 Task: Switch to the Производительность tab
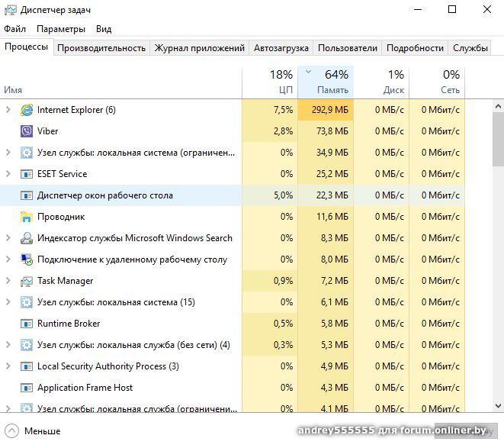101,47
